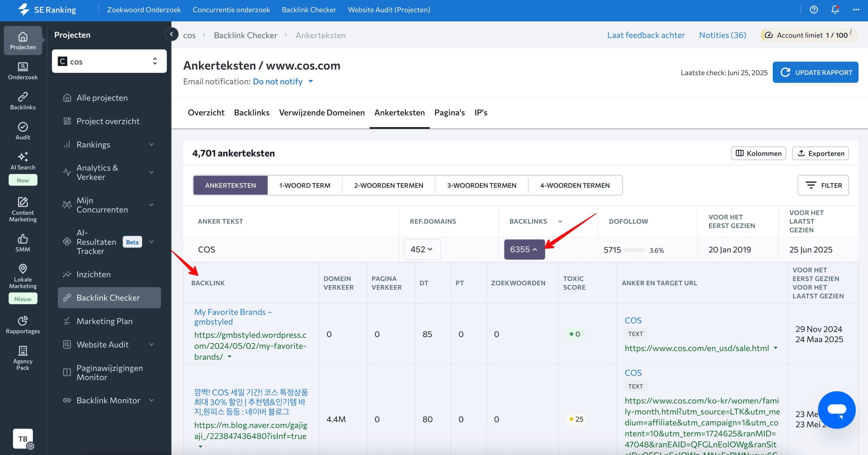Screen dimensions: 868x455
Task: Open My Favorite Brands – gmbstyled link
Action: (x=233, y=317)
